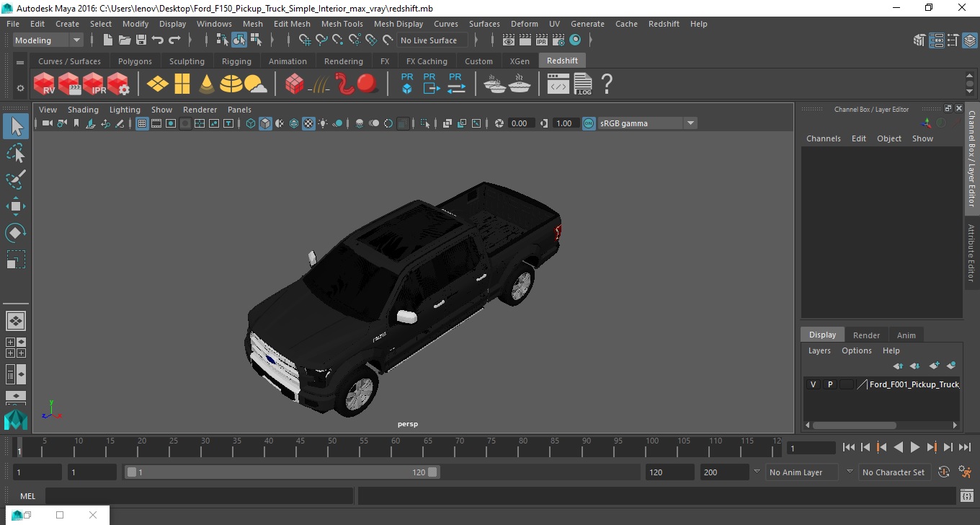Screen dimensions: 980x525
Task: Toggle textured display in viewport
Action: (x=308, y=123)
